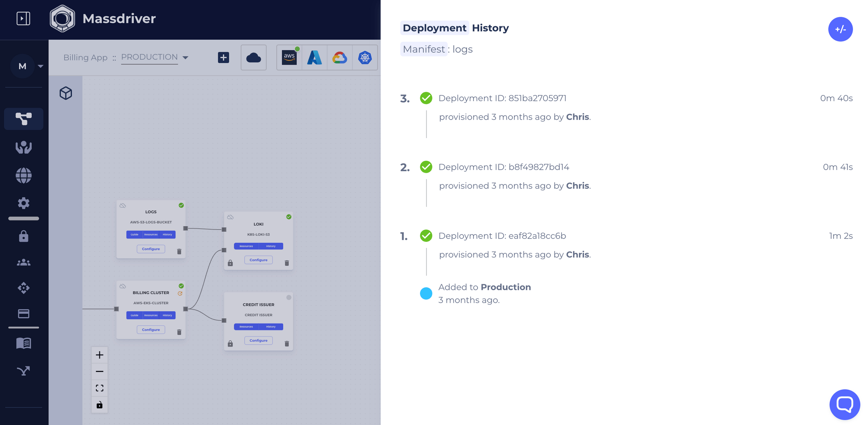Toggle the +/- diff view button
This screenshot has width=868, height=425.
click(x=840, y=29)
